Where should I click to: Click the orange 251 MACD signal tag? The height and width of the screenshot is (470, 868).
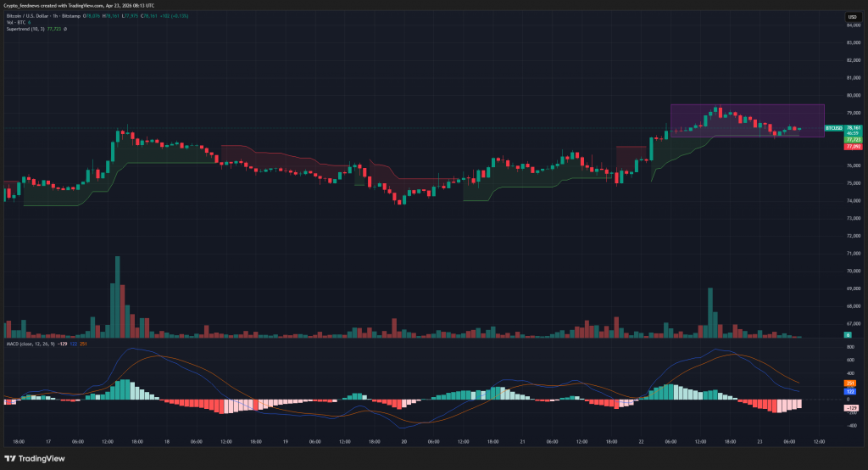850,383
